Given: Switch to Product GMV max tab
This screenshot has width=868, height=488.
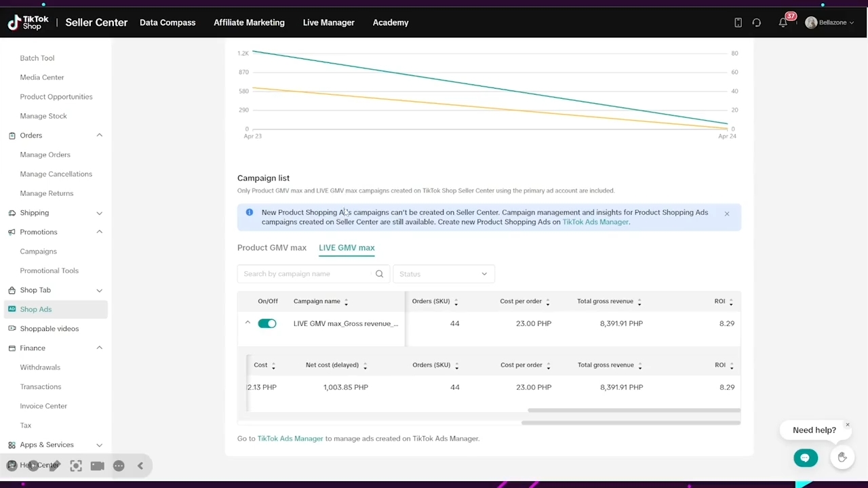Looking at the screenshot, I should tap(272, 248).
